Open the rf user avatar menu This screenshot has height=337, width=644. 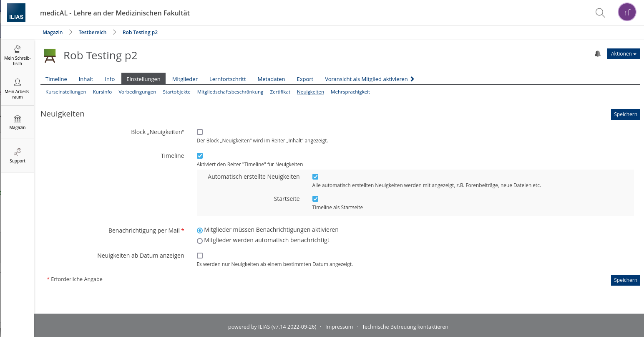click(x=626, y=13)
